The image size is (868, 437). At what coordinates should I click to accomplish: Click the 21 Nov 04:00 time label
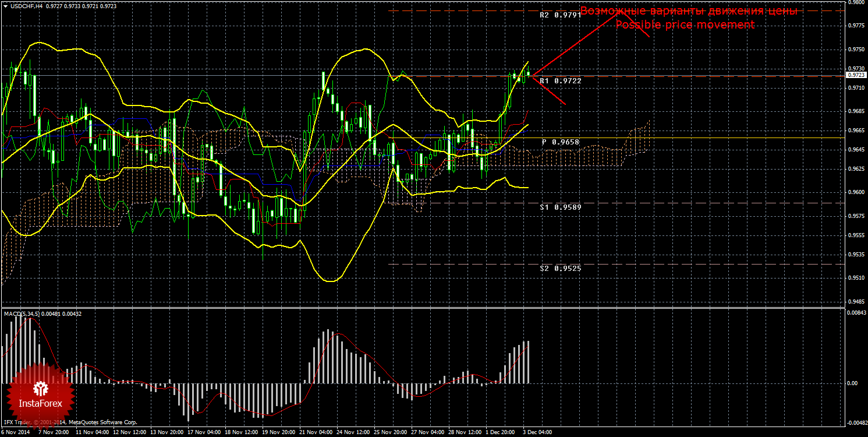[x=316, y=433]
